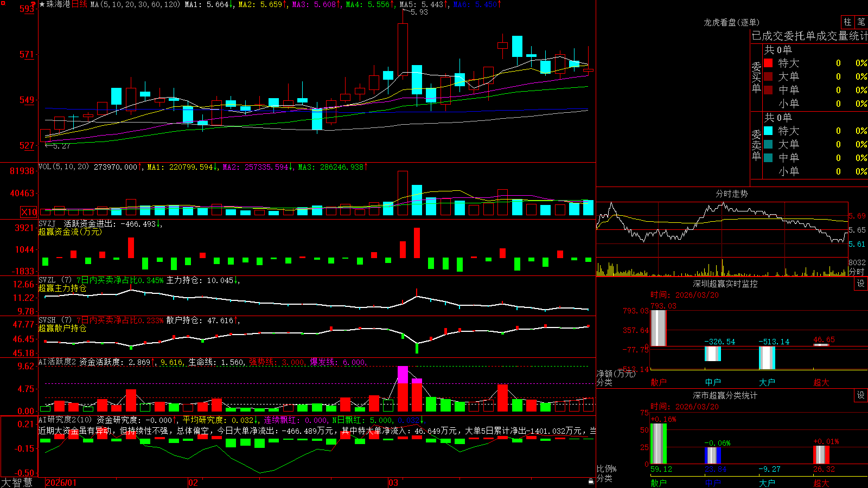Click the 分时走势 panel title
The image size is (868, 488).
point(731,194)
